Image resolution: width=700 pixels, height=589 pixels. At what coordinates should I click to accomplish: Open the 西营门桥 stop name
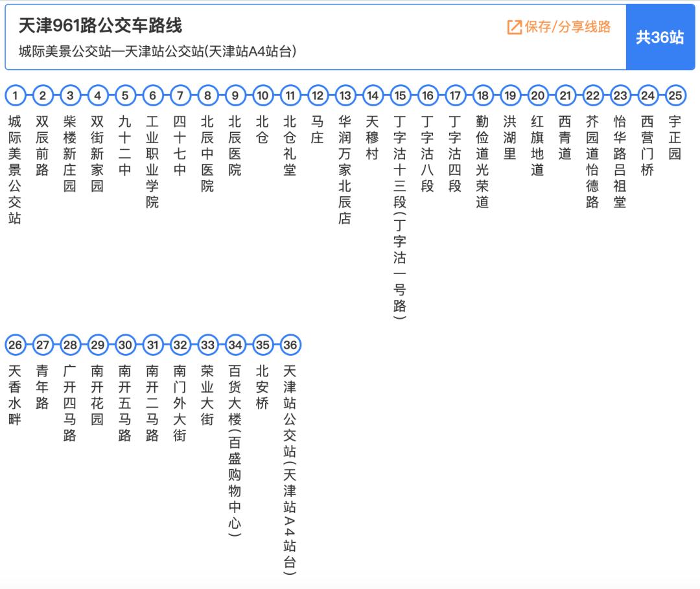point(647,145)
